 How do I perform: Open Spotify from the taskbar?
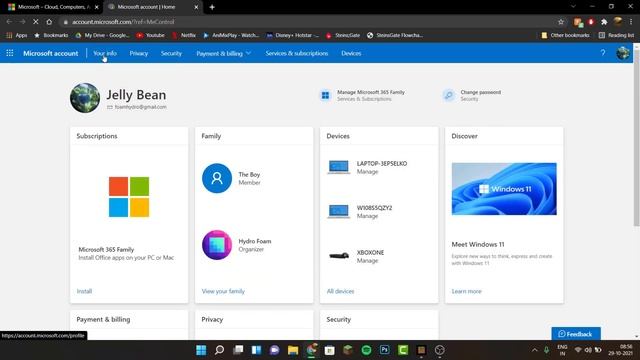coord(367,350)
